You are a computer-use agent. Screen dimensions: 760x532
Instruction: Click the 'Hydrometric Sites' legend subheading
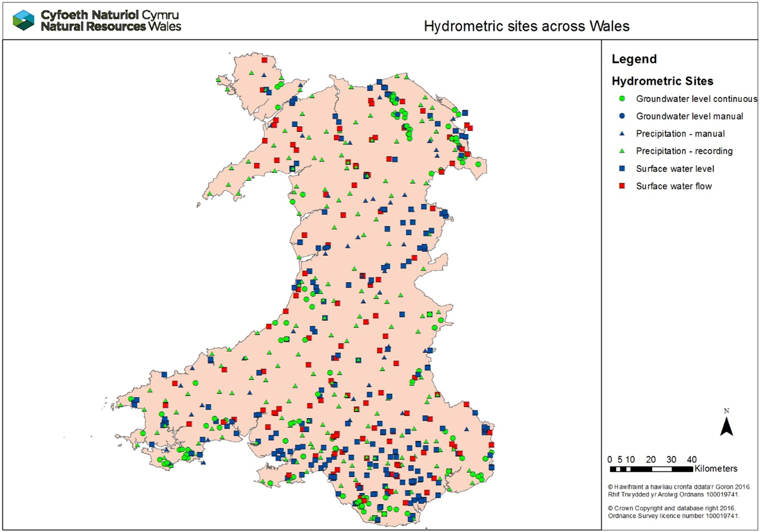pos(662,81)
